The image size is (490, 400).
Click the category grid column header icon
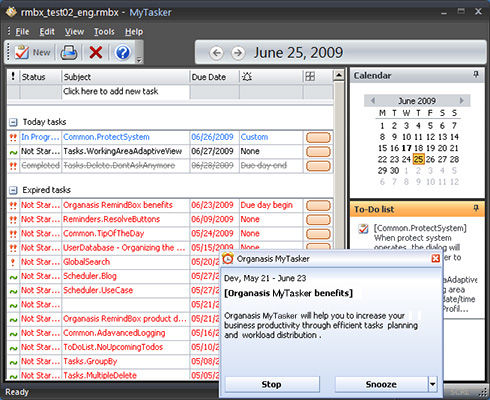[310, 77]
